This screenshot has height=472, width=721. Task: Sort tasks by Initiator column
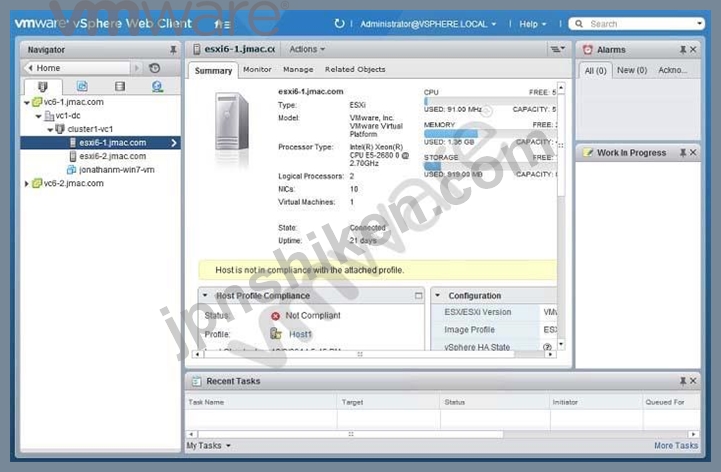point(596,402)
